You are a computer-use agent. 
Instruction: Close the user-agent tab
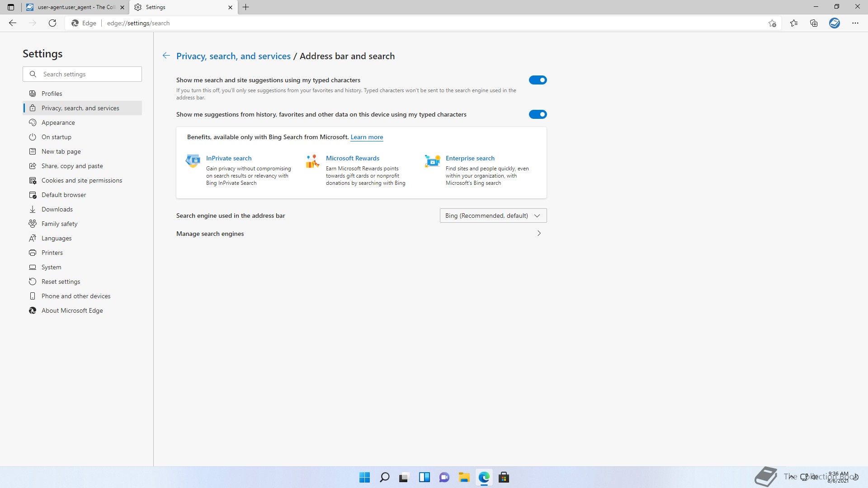122,7
